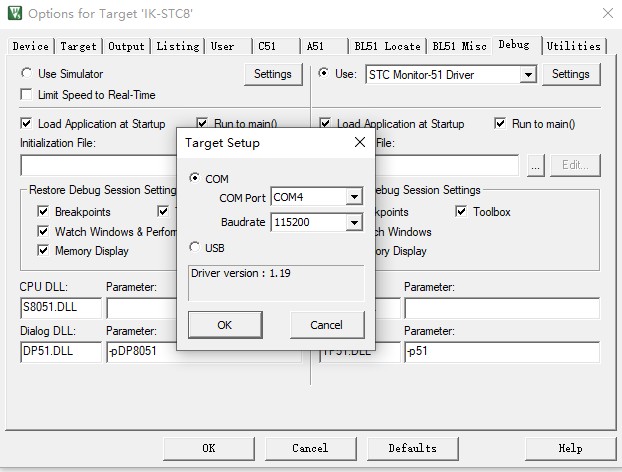
Task: Toggle Limit Speed to Real-Time checkbox
Action: tap(27, 95)
